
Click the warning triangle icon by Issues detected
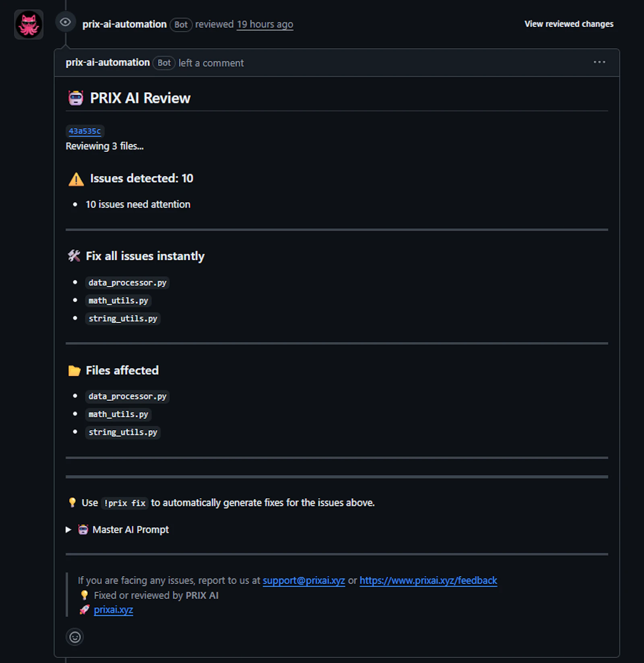(76, 179)
